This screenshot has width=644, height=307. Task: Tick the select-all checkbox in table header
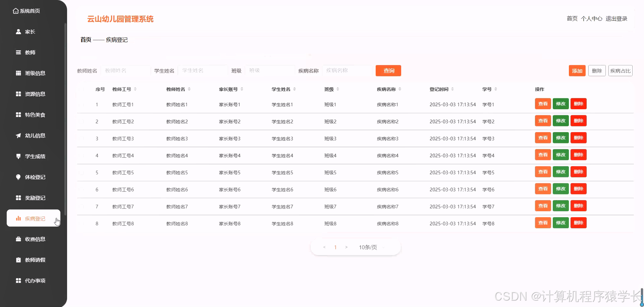[81, 89]
